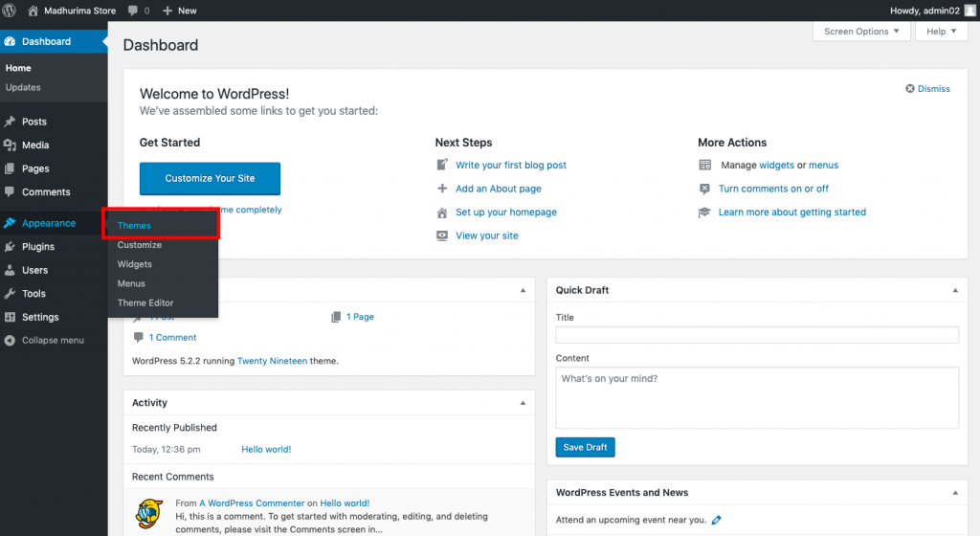Click the comments-off icon under More Actions
This screenshot has height=536, width=980.
pyautogui.click(x=705, y=189)
